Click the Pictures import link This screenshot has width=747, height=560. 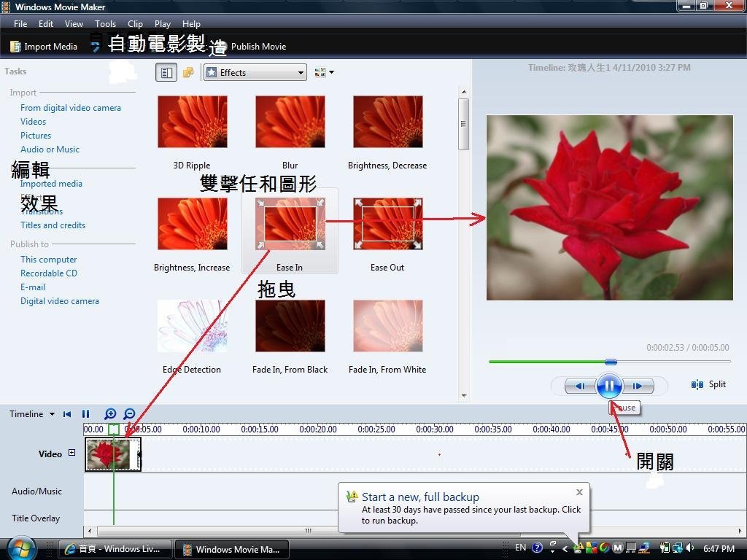click(35, 135)
